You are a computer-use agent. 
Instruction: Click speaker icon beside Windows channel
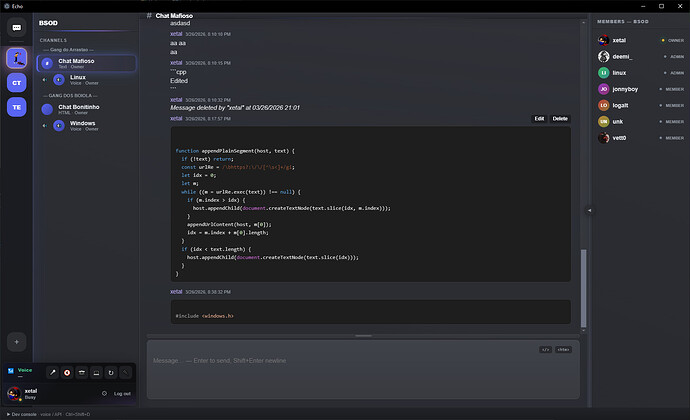coord(44,125)
